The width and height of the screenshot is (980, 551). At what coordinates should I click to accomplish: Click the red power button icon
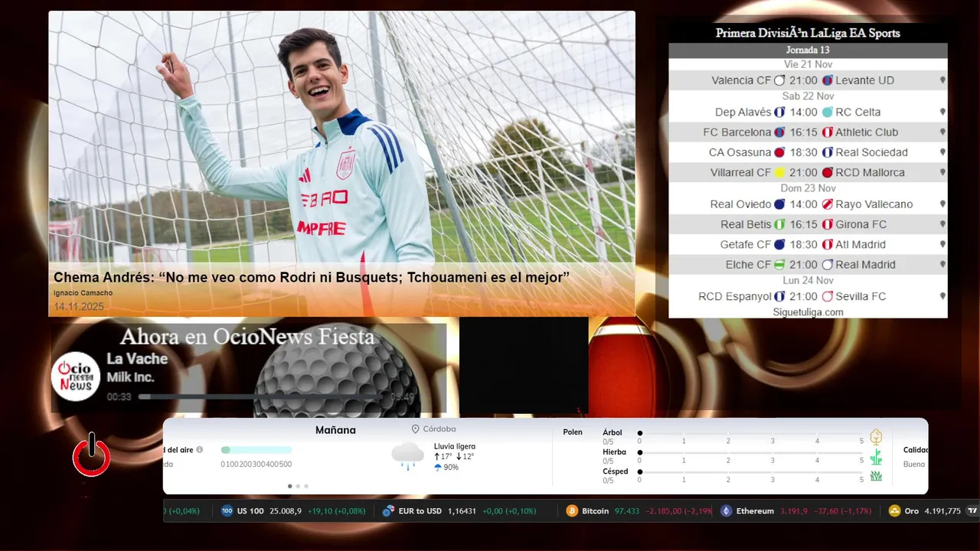click(92, 456)
